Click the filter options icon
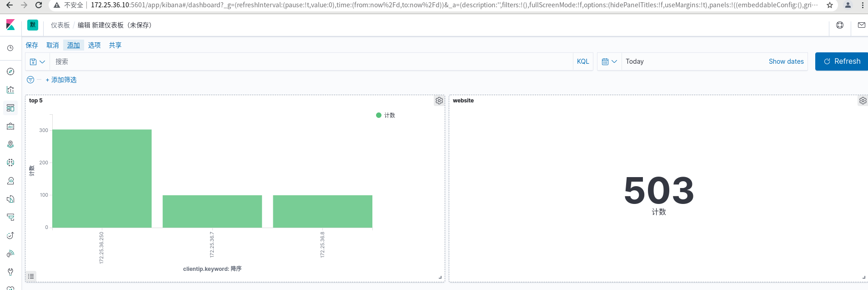The height and width of the screenshot is (290, 868). pos(30,80)
